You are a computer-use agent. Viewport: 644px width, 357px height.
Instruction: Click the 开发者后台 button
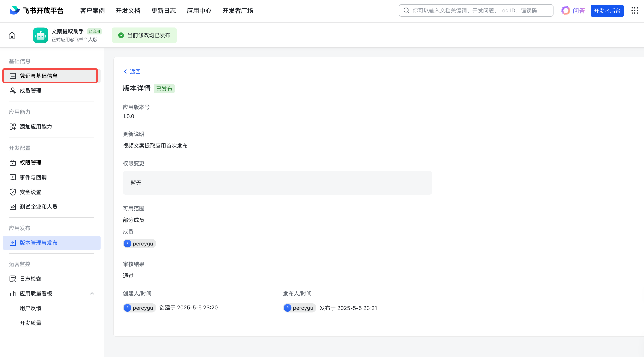pos(607,11)
